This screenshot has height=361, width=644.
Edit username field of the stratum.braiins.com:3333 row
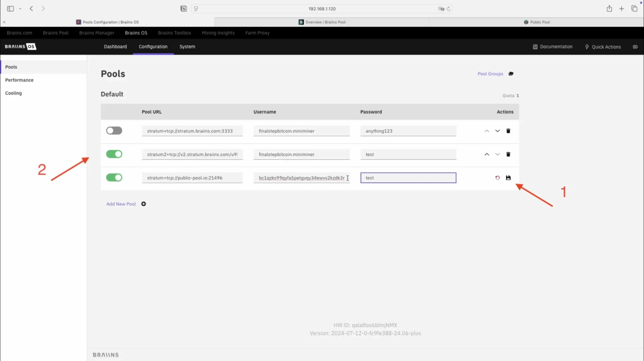301,131
